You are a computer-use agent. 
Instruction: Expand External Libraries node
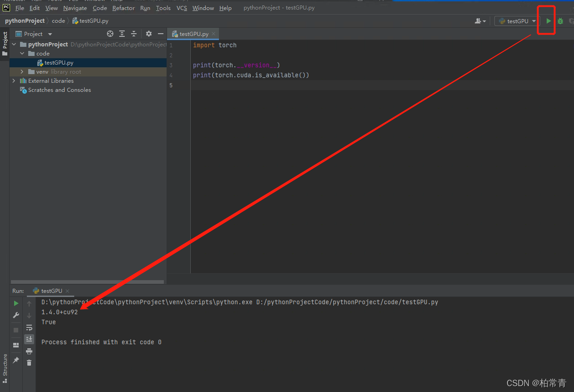[14, 80]
